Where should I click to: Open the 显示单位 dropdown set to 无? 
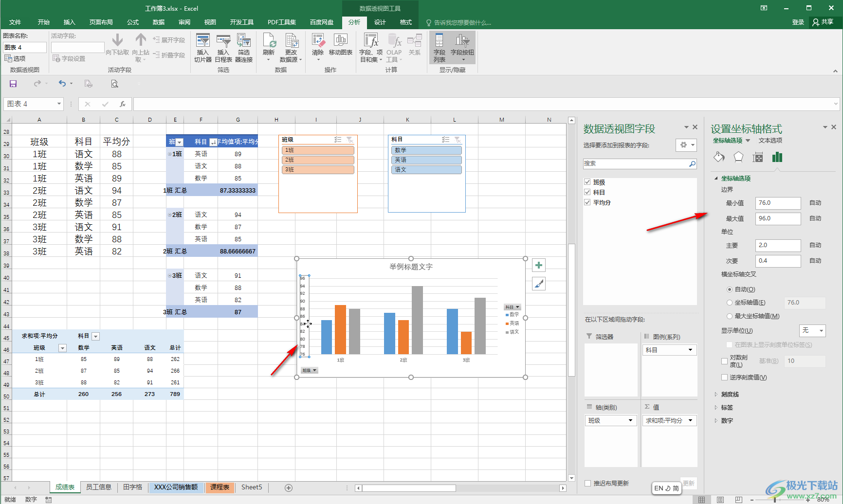click(812, 331)
